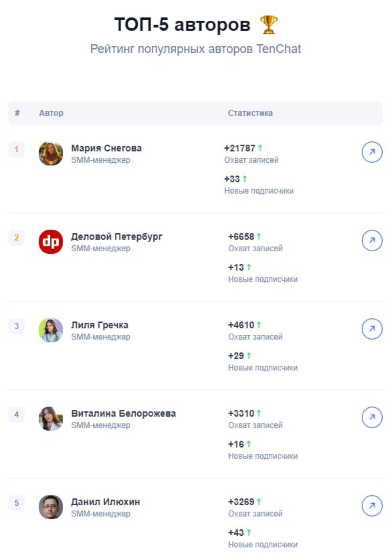
Task: Click the +13 new subscribers value
Action: click(x=236, y=267)
